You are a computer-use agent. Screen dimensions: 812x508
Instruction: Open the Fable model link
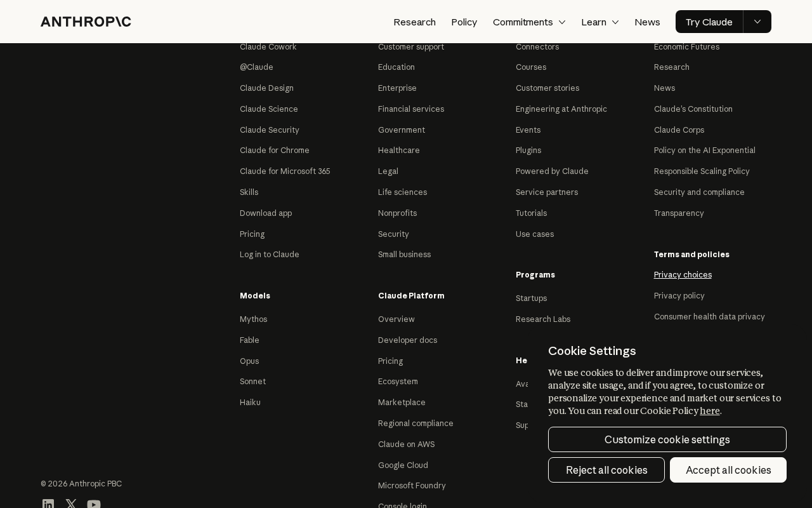(x=249, y=340)
